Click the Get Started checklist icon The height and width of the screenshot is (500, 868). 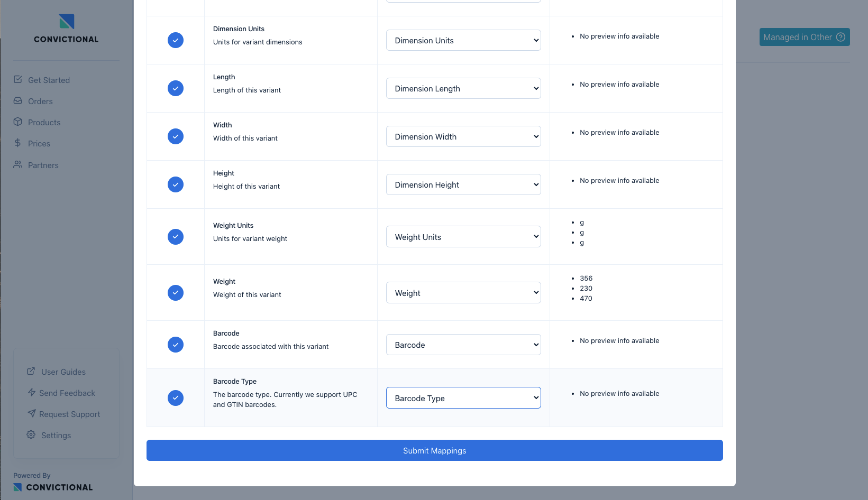[x=18, y=79]
